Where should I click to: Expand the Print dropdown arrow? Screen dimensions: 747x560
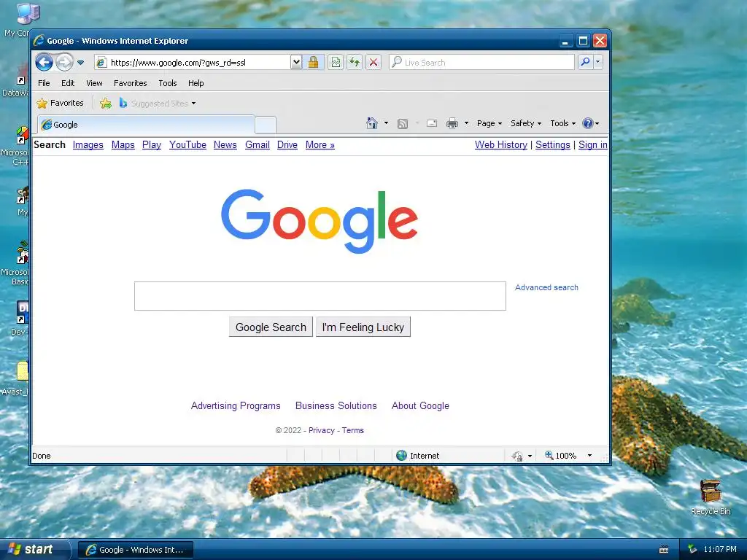466,123
